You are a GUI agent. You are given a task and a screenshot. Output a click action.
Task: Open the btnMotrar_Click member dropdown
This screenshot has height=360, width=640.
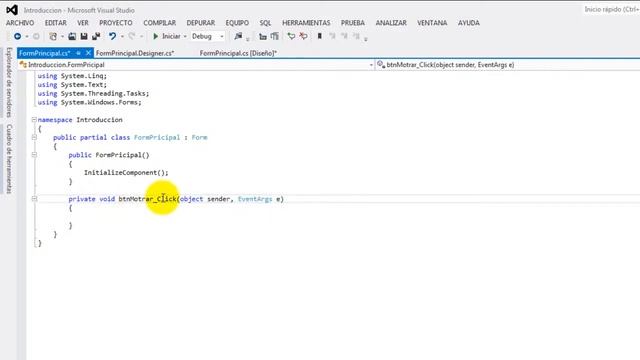507,65
